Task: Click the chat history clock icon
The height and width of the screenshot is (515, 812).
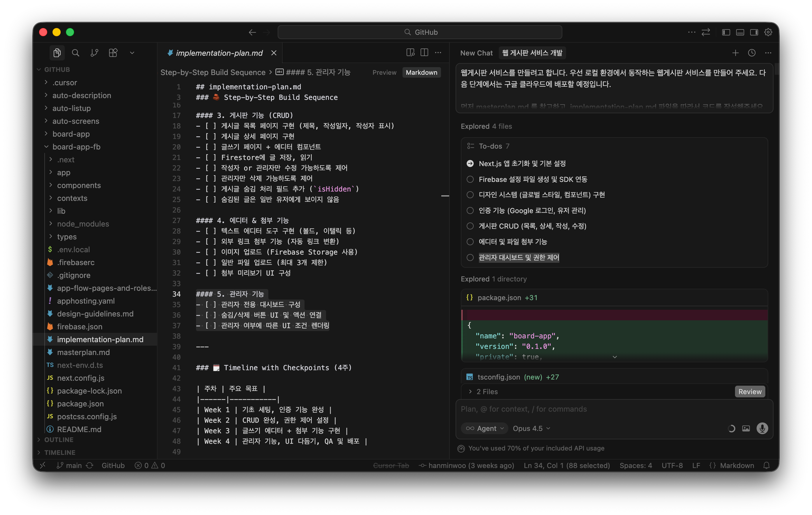Action: click(x=752, y=53)
